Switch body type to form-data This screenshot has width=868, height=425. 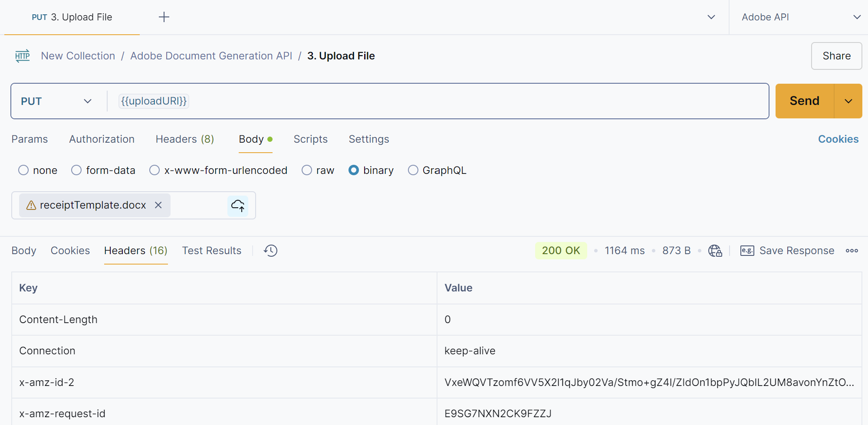pyautogui.click(x=76, y=170)
